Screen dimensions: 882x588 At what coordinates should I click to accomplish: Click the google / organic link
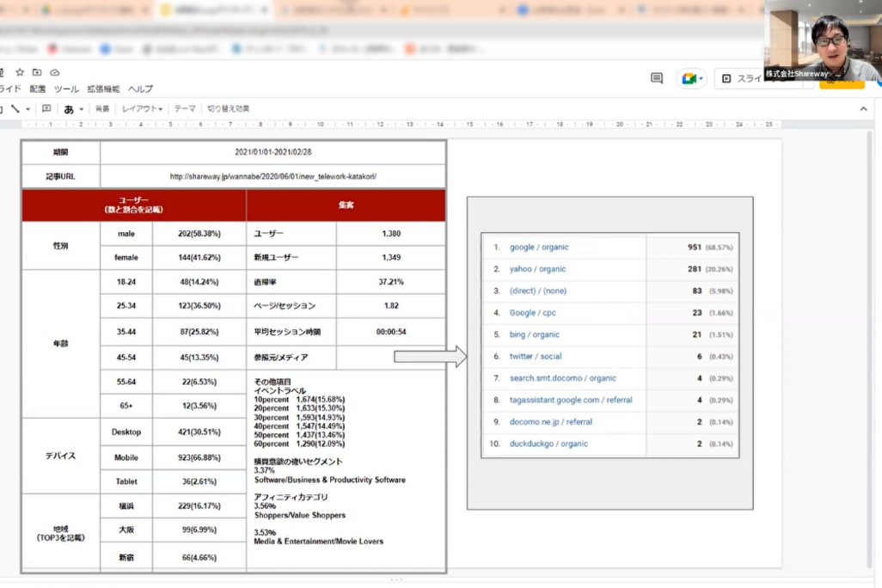coord(539,248)
